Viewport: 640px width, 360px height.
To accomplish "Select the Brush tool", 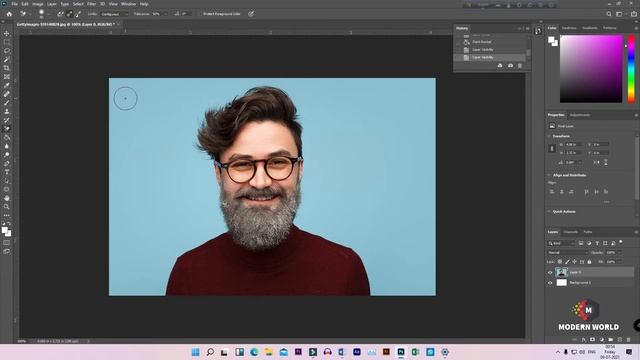I will tap(7, 102).
